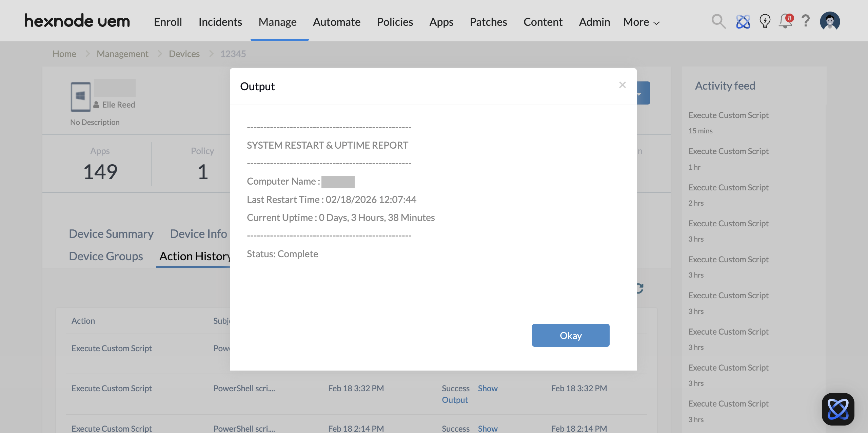Screen dimensions: 868x433
Task: Switch to the Device Summary tab
Action: [x=111, y=234]
